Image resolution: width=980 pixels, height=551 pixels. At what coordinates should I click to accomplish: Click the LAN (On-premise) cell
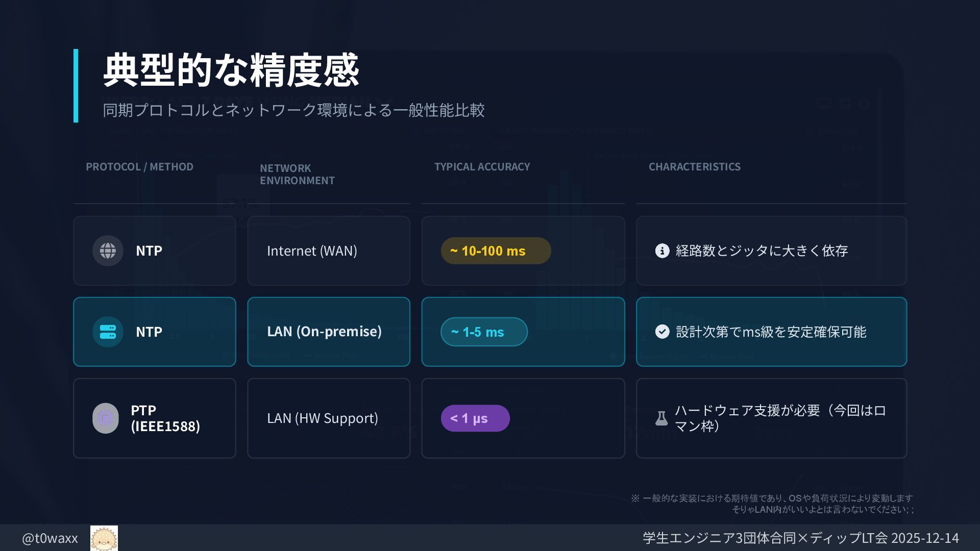coord(324,332)
